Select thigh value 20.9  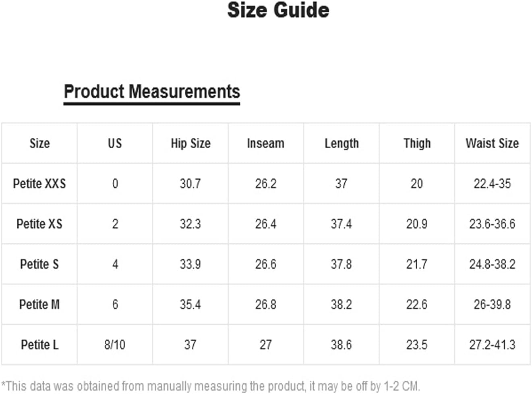point(417,224)
